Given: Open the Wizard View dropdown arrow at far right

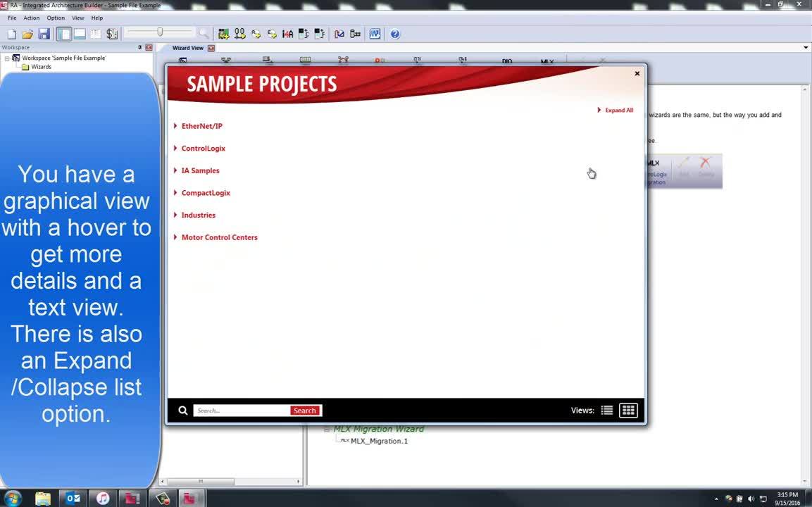Looking at the screenshot, I should click(x=806, y=48).
